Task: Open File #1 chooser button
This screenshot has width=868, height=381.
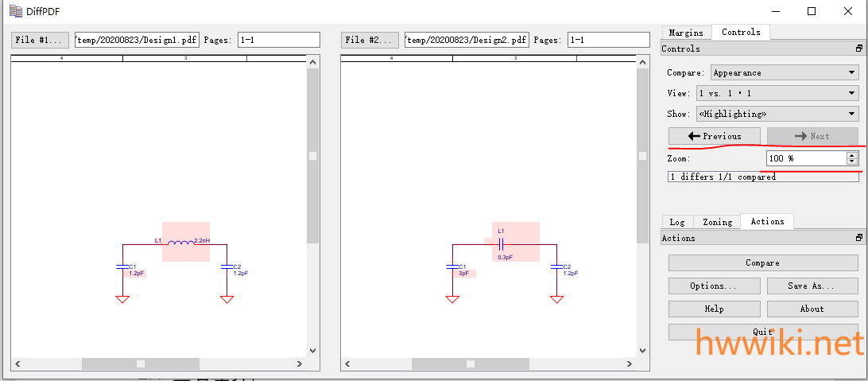Action: click(41, 40)
